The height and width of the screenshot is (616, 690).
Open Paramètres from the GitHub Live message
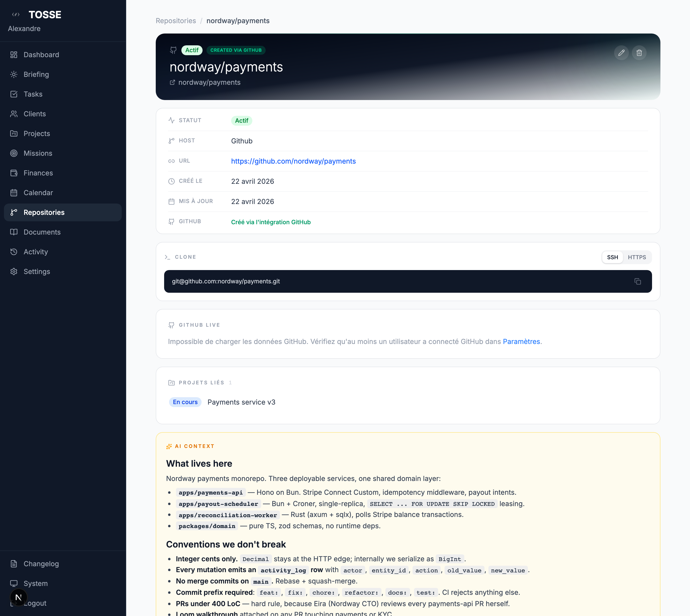(521, 342)
